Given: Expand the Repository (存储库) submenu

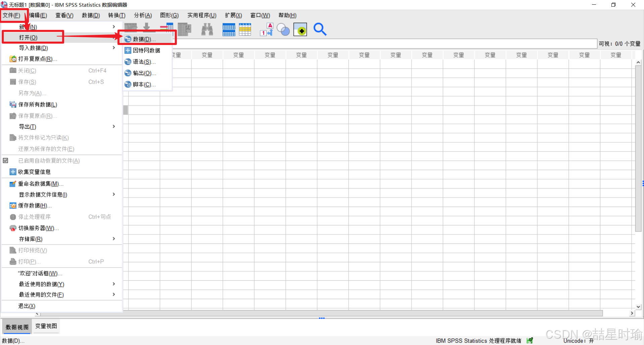Looking at the screenshot, I should tap(114, 239).
